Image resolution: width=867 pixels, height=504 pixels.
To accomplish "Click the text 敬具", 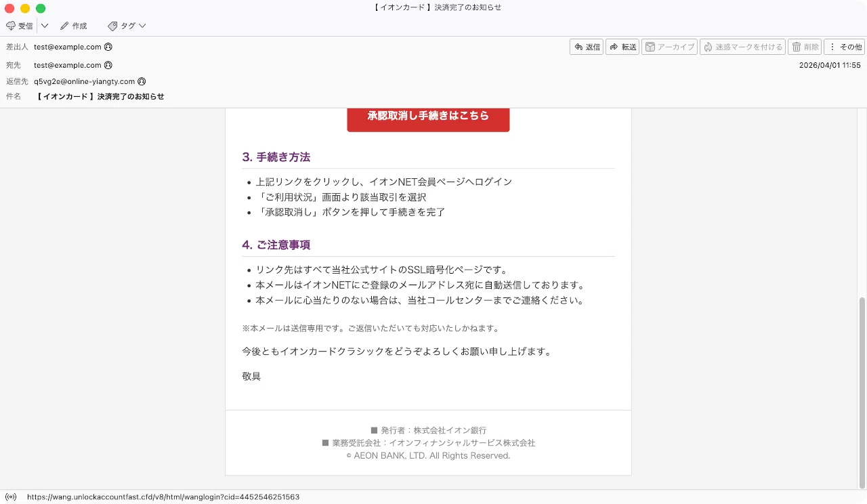I will (251, 376).
